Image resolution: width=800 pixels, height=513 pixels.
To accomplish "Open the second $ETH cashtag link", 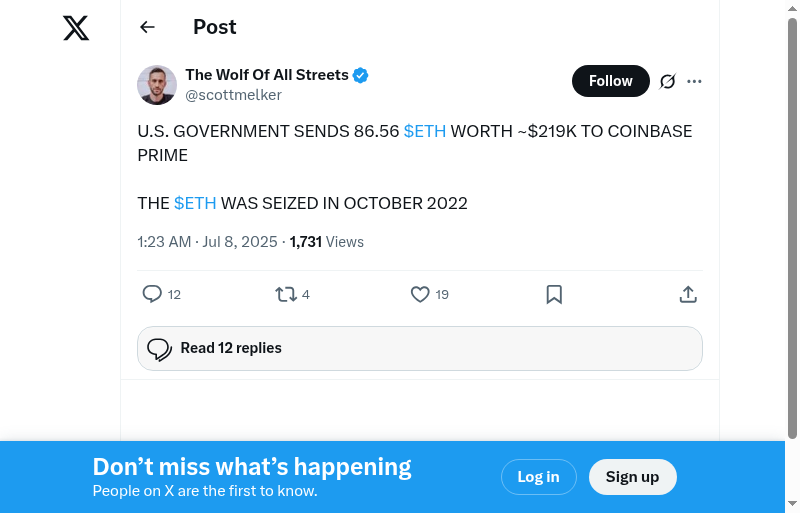I will coord(195,203).
